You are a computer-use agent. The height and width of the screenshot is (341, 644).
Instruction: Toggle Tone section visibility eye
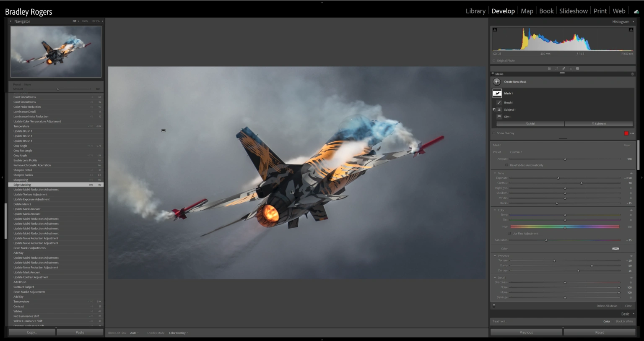(x=631, y=173)
